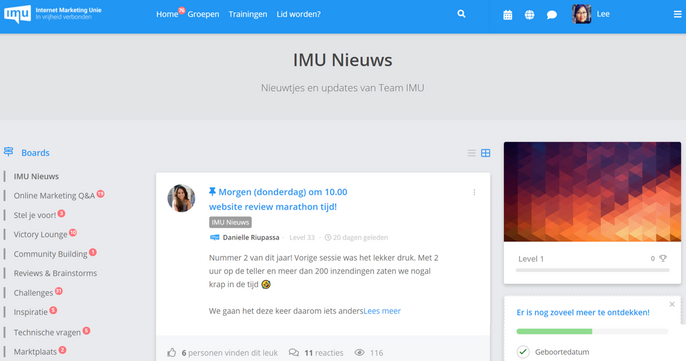686x361 pixels.
Task: Click 'Er is nog zoveel meer te ontdekken!'
Action: pyautogui.click(x=583, y=312)
